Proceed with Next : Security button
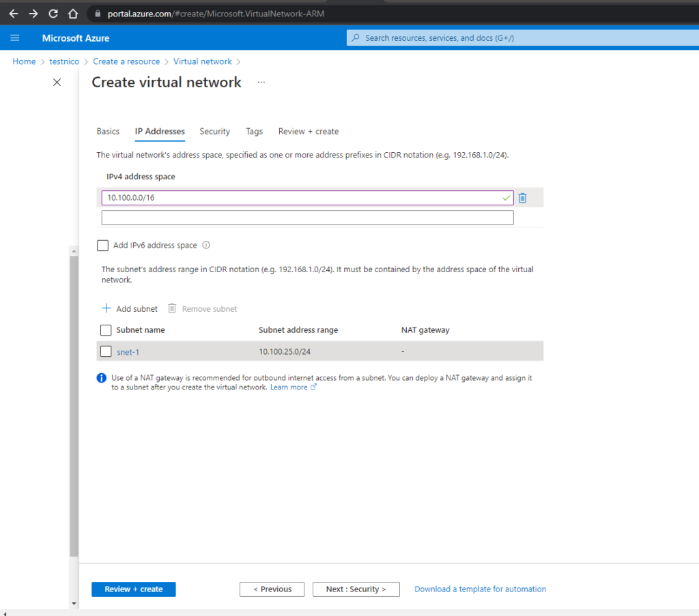 356,589
